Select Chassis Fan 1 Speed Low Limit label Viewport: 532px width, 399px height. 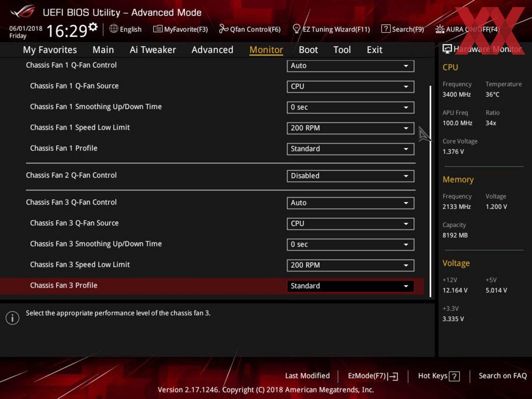80,127
